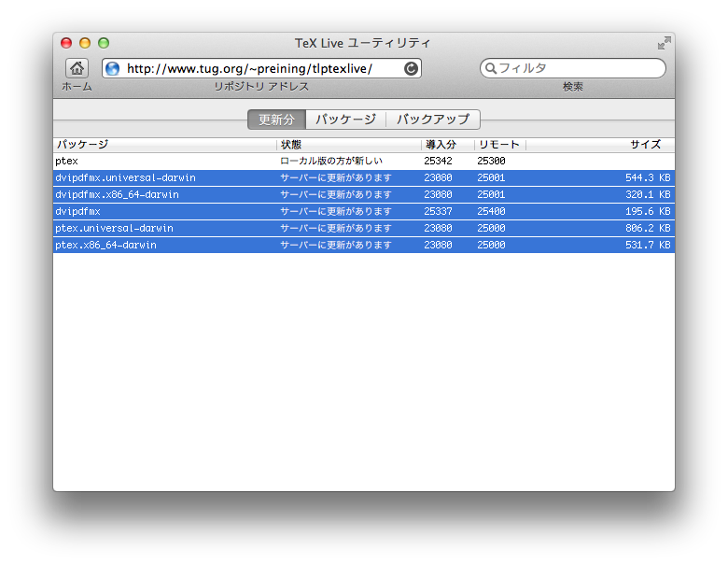Click the 806.2 KB size cell

(x=648, y=228)
